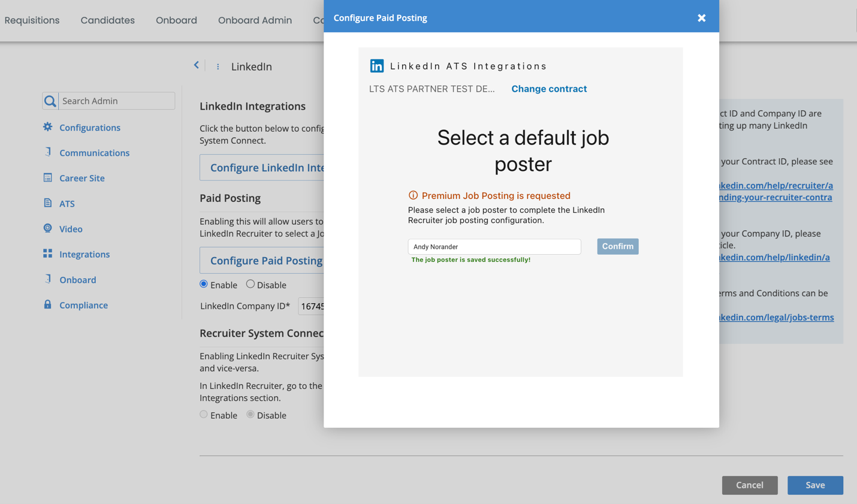Viewport: 857px width, 504px height.
Task: Open the linkedin.com/help/recruiter link
Action: [776, 191]
